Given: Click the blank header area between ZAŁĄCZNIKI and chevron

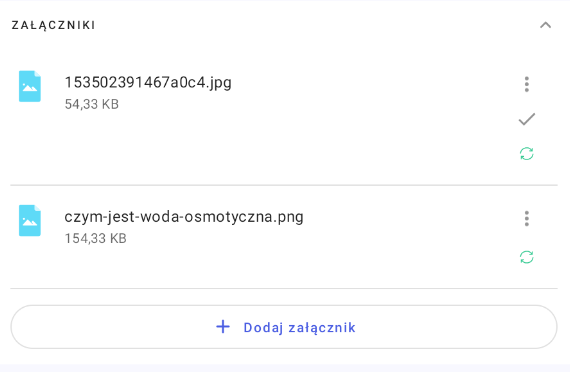Looking at the screenshot, I should (316, 25).
